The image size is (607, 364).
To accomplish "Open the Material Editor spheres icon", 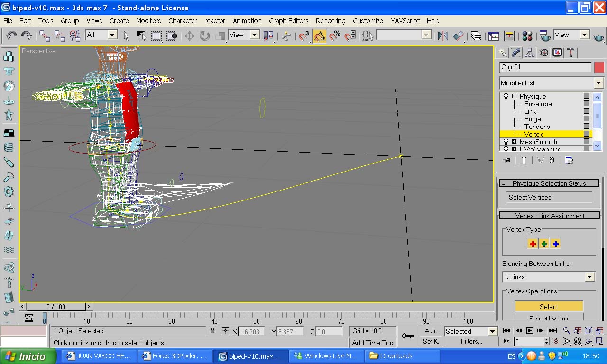I will pos(527,36).
